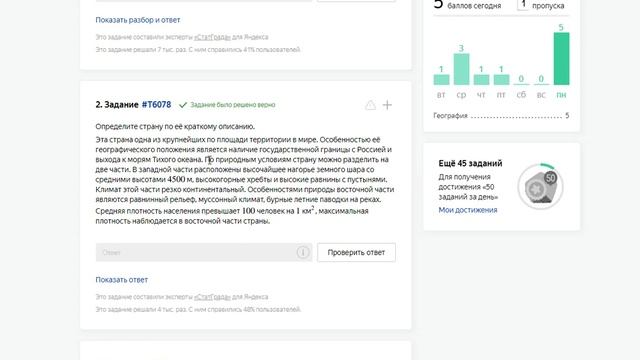Viewport: 640px width, 360px height.
Task: Click the info icon in the answer field
Action: 302,252
